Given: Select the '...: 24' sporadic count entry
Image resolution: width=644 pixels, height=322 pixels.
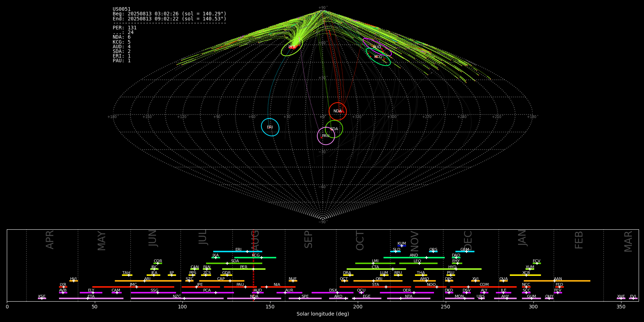Looking at the screenshot, I should click(x=123, y=32).
